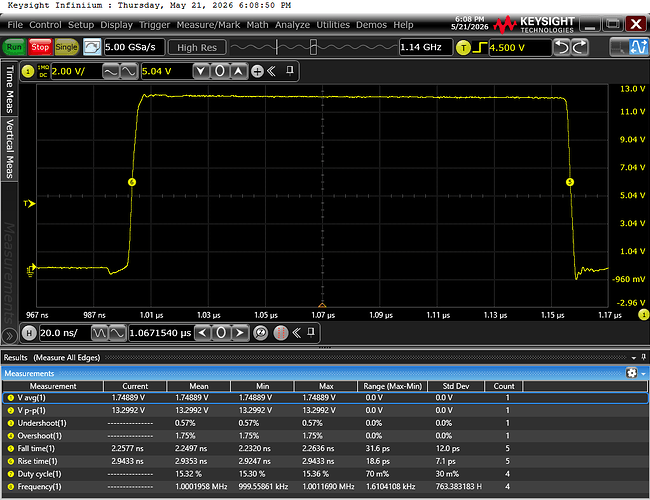Toggle the High Res acquisition mode
650x500 pixels.
[x=197, y=48]
